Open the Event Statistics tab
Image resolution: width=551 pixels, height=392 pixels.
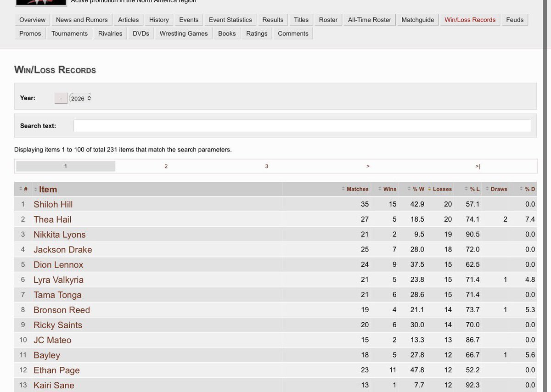point(230,20)
